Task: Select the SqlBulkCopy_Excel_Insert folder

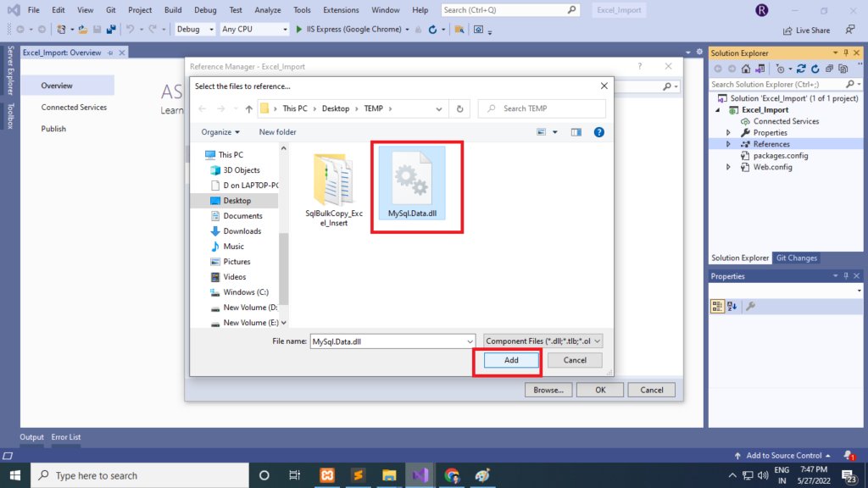Action: coord(334,190)
